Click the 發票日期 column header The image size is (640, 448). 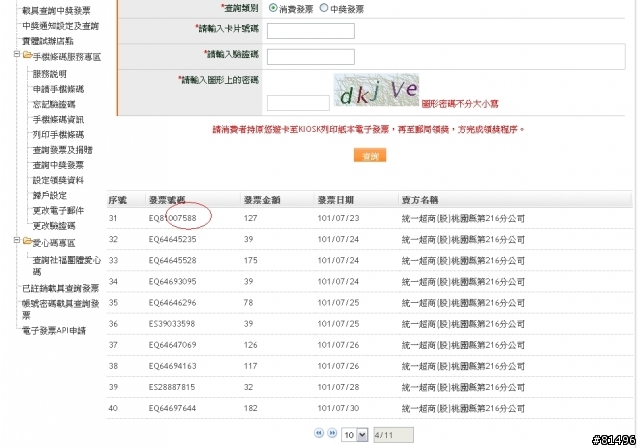336,200
